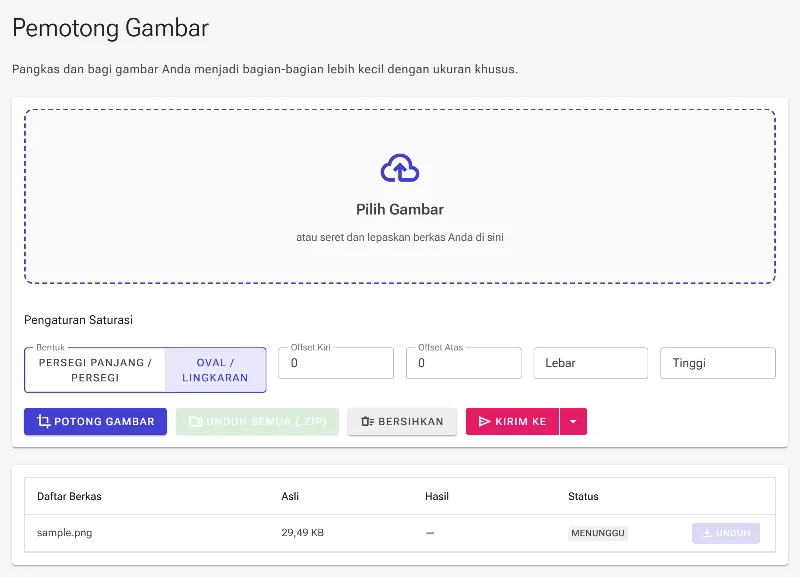Click the Asli column header
800x577 pixels.
click(290, 496)
